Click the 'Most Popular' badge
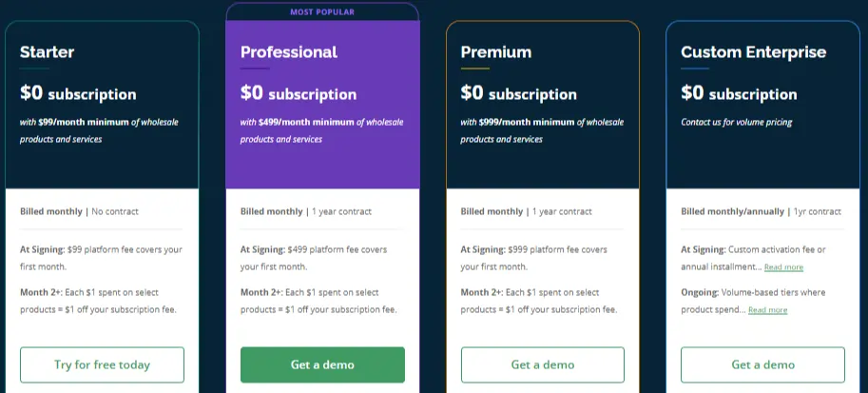Viewport: 868px width, 393px height. (x=322, y=12)
